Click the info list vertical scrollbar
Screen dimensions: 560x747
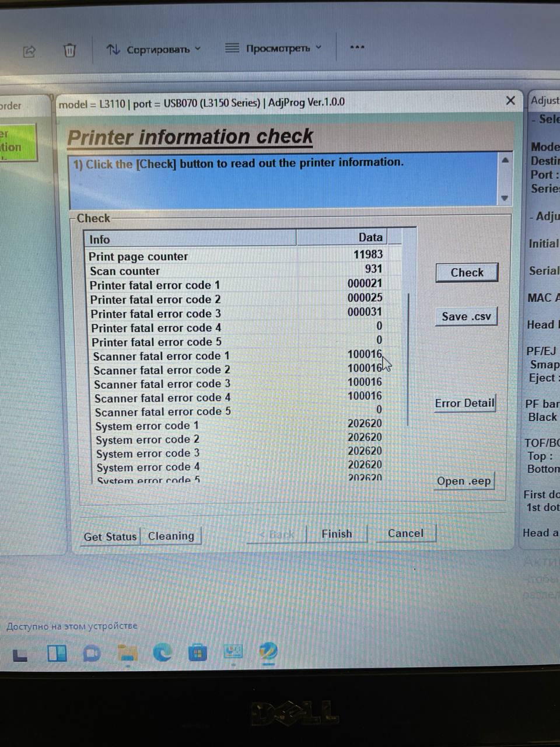point(408,359)
